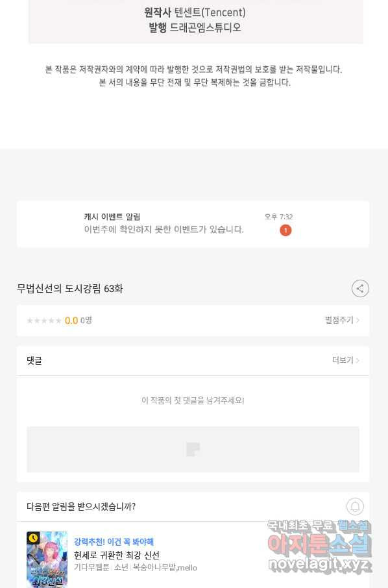The image size is (388, 588).
Task: Click the gray comment placeholder box
Action: [193, 449]
